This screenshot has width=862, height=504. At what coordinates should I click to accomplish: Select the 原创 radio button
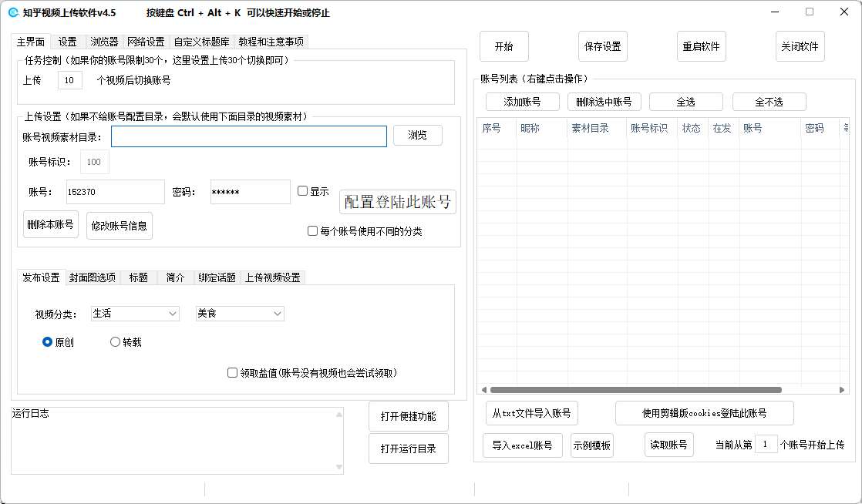tap(47, 342)
